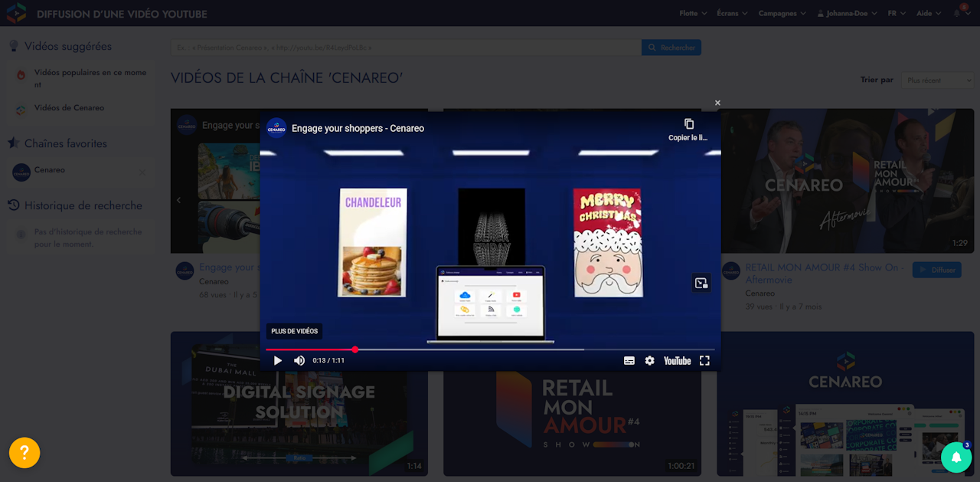The height and width of the screenshot is (482, 980).
Task: Click the green notification bell widget
Action: pyautogui.click(x=956, y=457)
